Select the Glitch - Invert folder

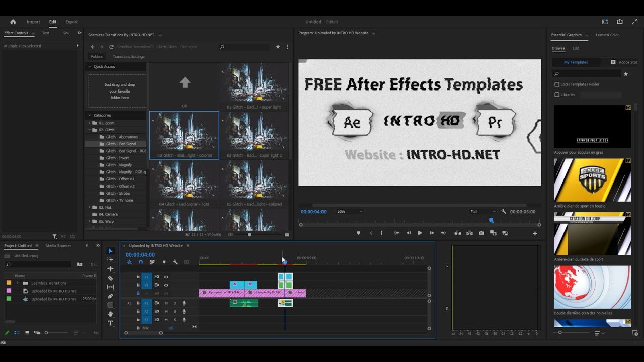[x=117, y=158]
